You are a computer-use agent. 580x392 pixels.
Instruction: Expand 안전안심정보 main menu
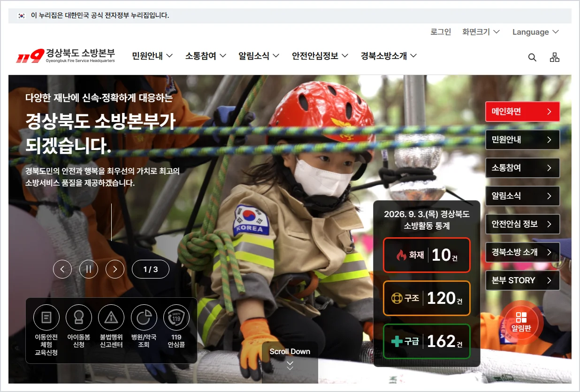(320, 56)
